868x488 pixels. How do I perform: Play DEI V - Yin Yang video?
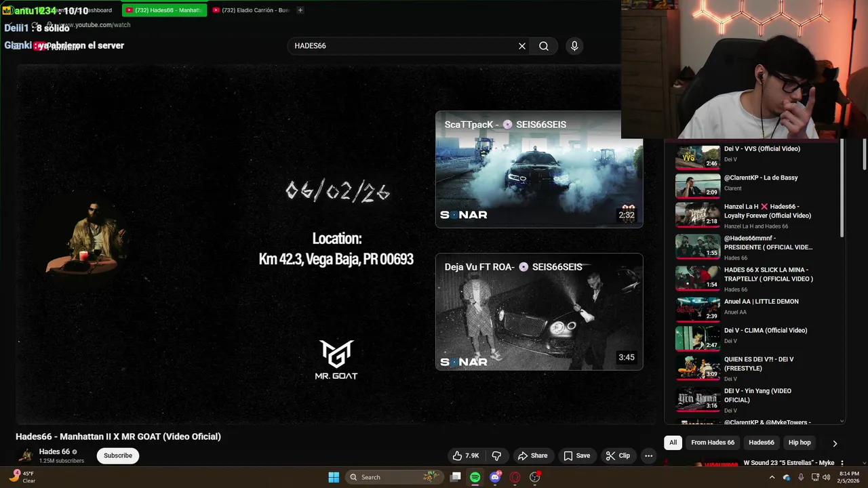click(x=757, y=395)
